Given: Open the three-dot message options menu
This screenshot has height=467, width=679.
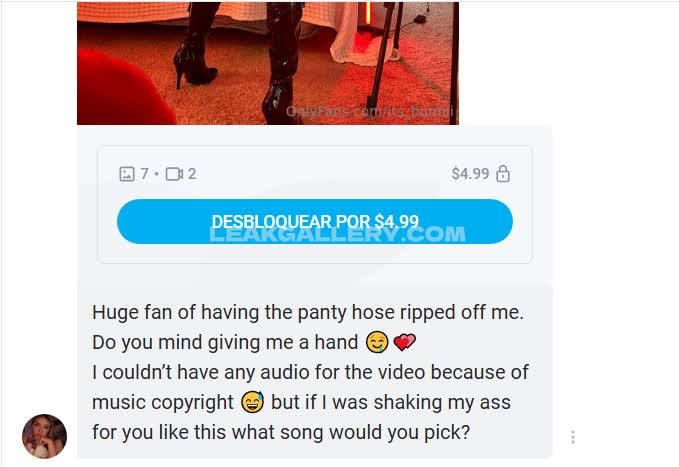Looking at the screenshot, I should click(572, 437).
